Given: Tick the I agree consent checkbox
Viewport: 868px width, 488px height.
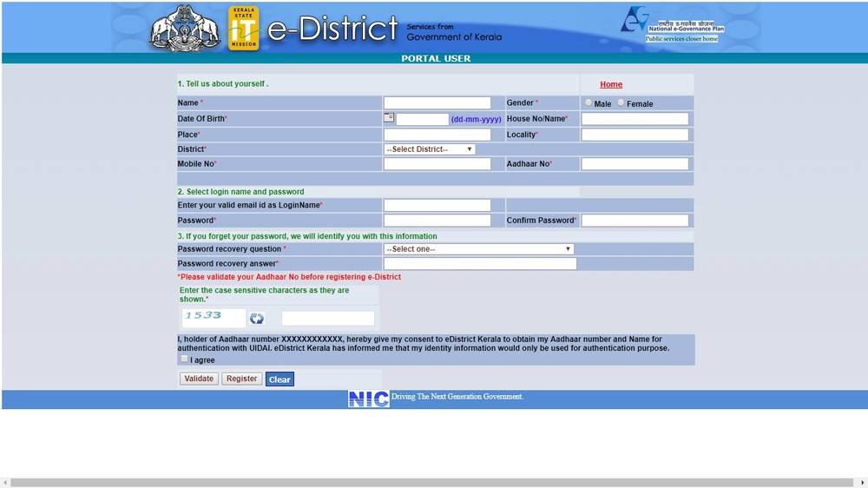Looking at the screenshot, I should click(184, 359).
